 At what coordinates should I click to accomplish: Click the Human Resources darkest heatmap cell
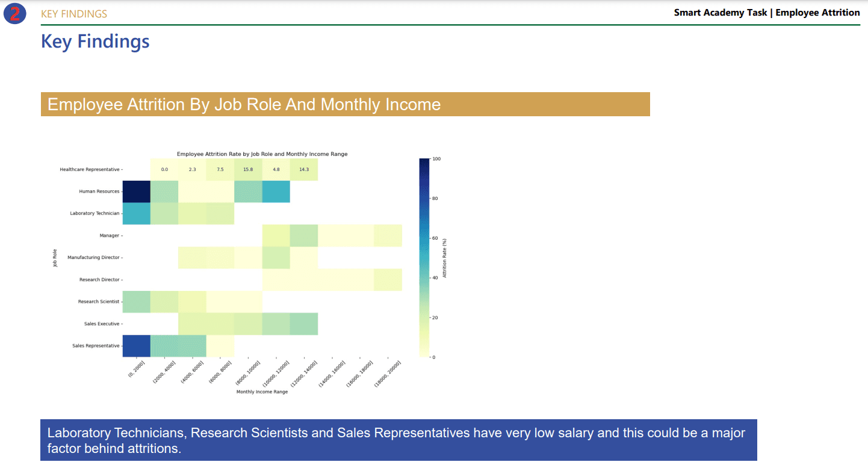137,192
